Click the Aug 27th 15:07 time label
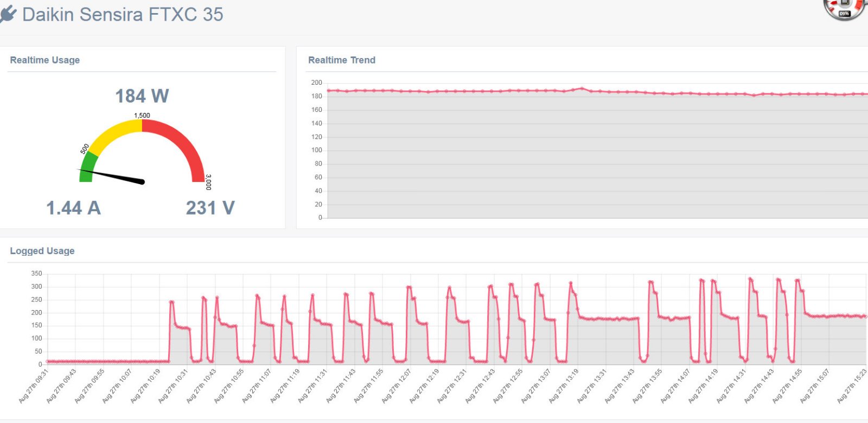Viewport: 868px width, 423px height. coord(815,386)
